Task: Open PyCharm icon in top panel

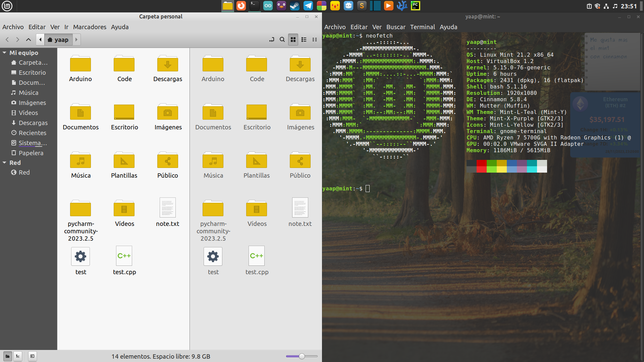Action: (415, 6)
